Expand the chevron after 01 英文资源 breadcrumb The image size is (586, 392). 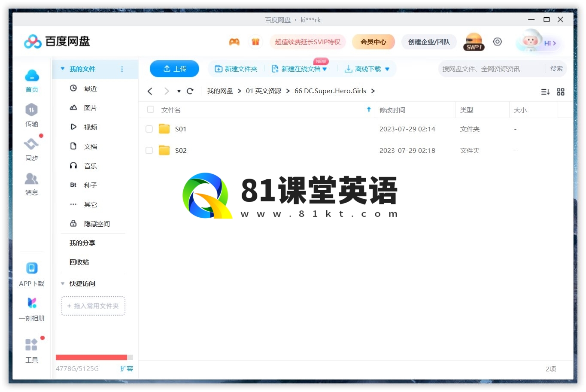pos(288,91)
